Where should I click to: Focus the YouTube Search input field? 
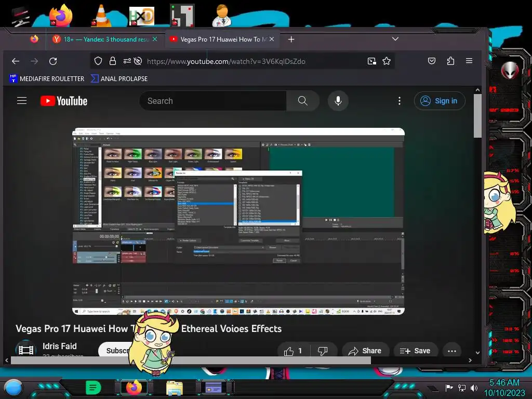(x=213, y=101)
